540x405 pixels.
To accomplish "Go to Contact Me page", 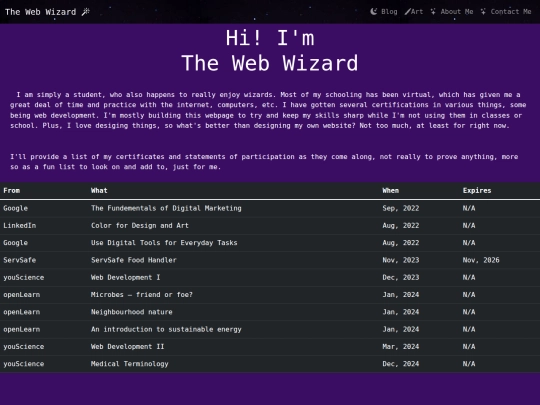I will [x=511, y=12].
